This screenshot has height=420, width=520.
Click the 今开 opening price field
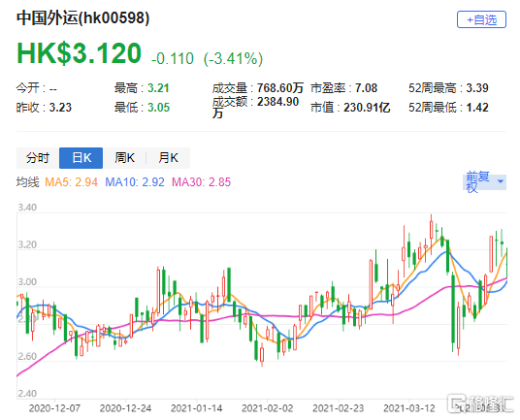click(x=37, y=88)
